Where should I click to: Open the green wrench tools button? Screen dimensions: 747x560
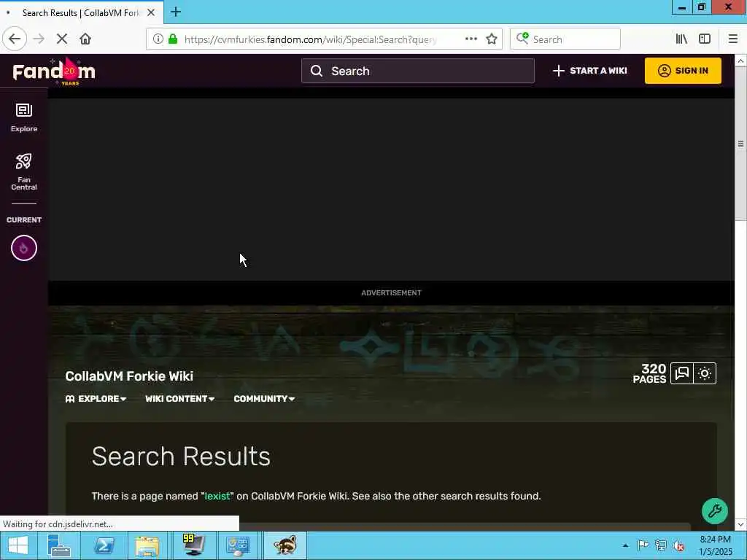coord(715,511)
